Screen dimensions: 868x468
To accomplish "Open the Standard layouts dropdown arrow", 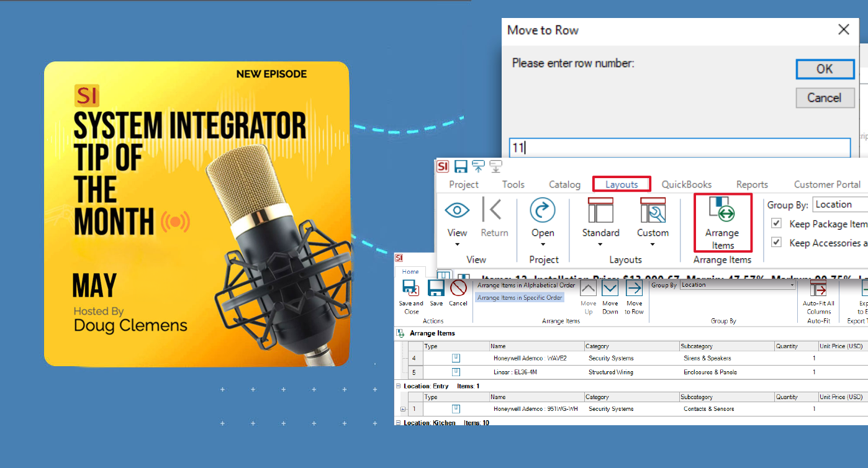I will coord(600,245).
